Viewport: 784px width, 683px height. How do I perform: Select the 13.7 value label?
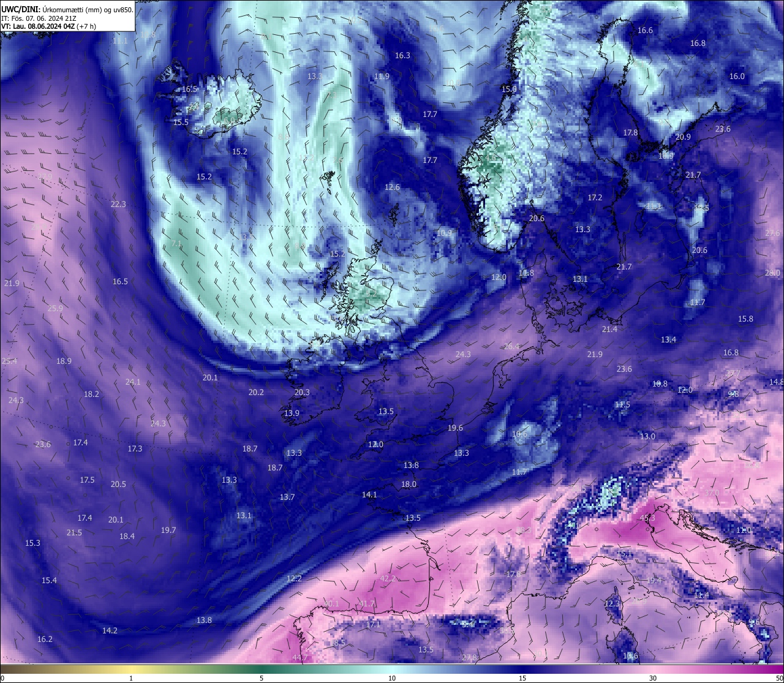(287, 497)
